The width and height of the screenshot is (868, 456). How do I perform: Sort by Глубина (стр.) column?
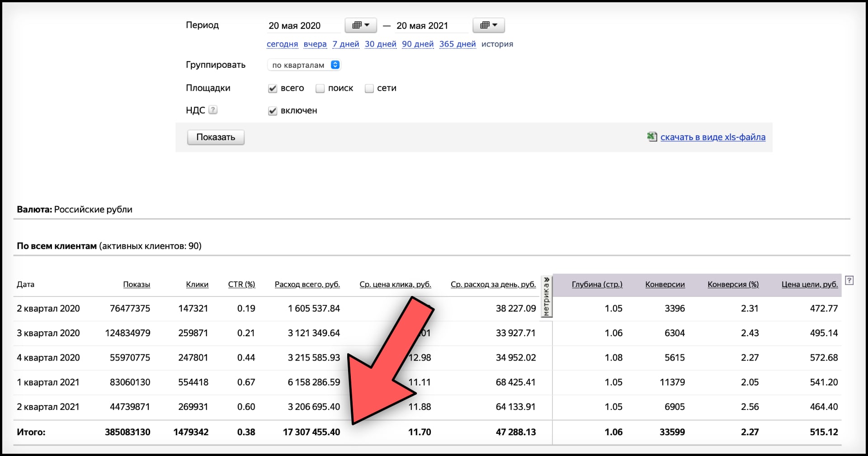[x=597, y=284]
